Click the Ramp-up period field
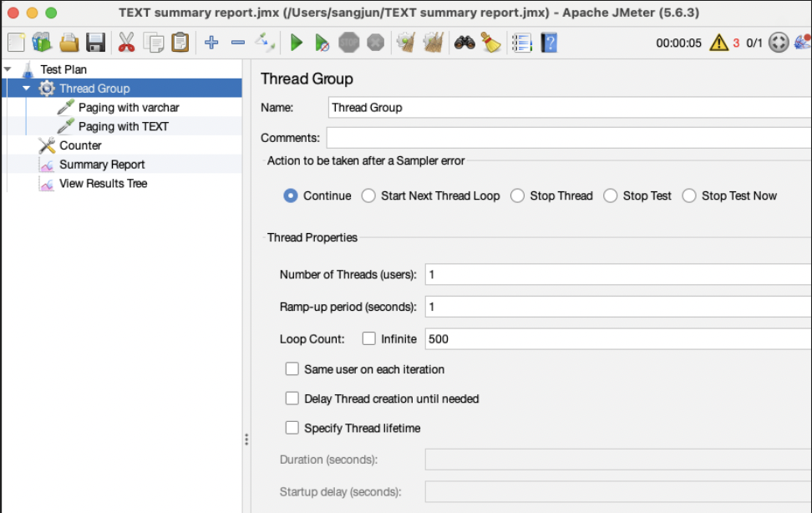The width and height of the screenshot is (812, 513). click(618, 307)
